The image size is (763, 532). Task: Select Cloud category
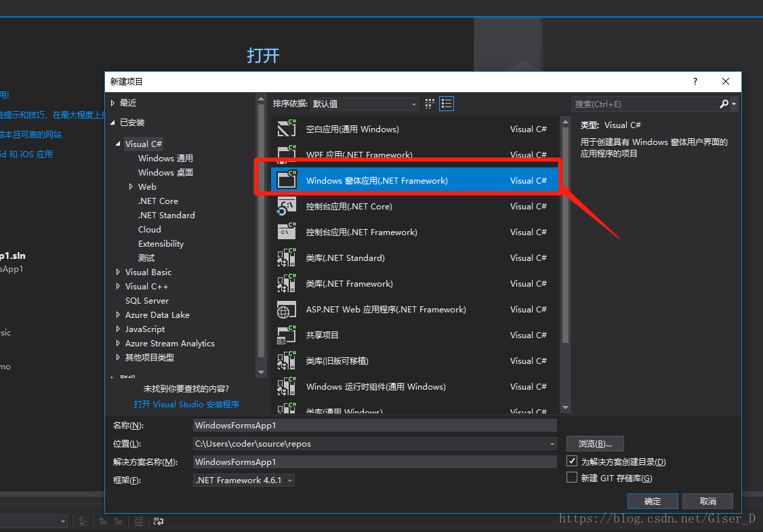149,229
